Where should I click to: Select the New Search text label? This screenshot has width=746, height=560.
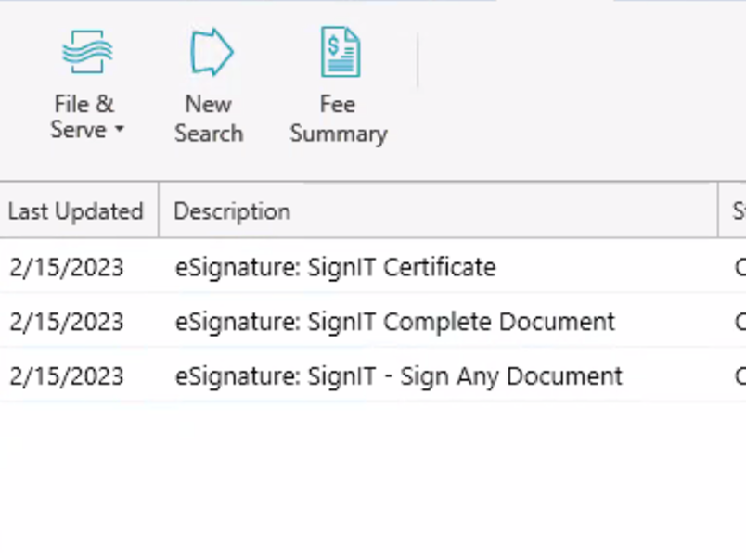point(208,119)
